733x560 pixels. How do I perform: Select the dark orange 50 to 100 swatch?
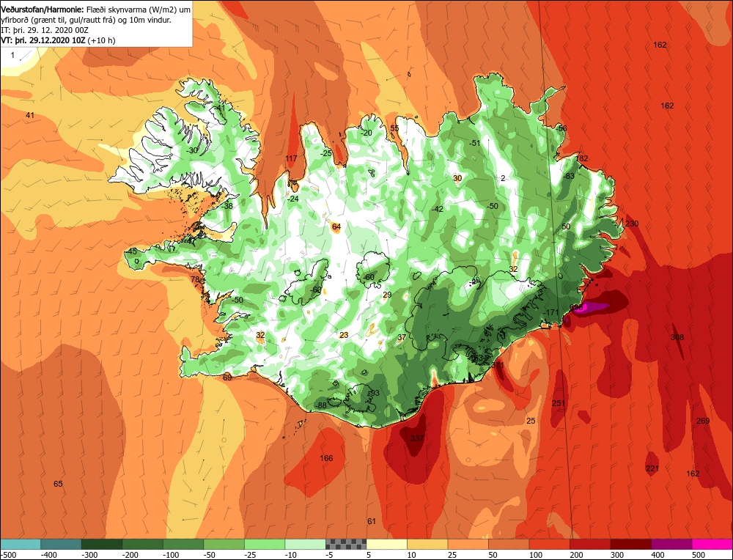[x=509, y=544]
